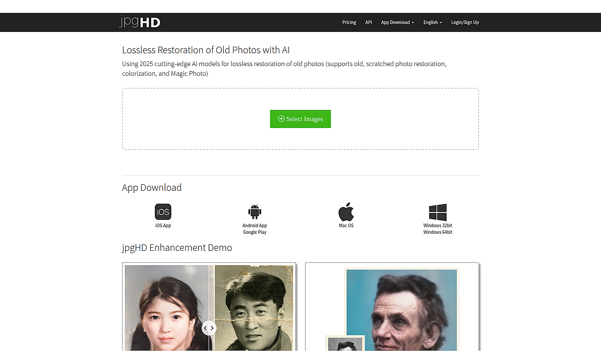The height and width of the screenshot is (364, 601).
Task: Open the Pricing page
Action: click(x=349, y=22)
